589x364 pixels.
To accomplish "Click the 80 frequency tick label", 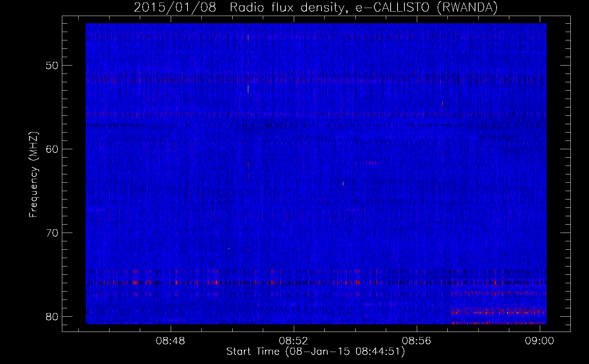I will (x=52, y=317).
